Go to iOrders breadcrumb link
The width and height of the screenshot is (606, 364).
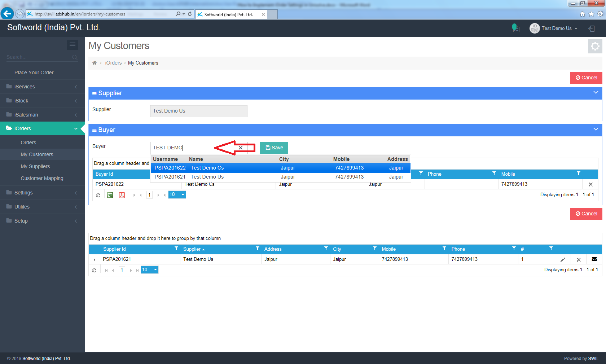click(x=113, y=63)
